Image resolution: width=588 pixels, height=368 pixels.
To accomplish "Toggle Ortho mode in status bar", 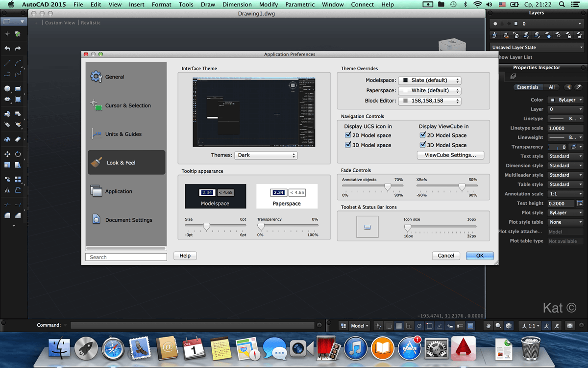I will (x=409, y=325).
